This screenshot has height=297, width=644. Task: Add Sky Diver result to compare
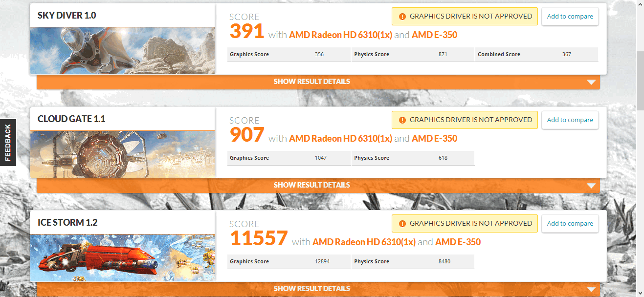pyautogui.click(x=570, y=17)
